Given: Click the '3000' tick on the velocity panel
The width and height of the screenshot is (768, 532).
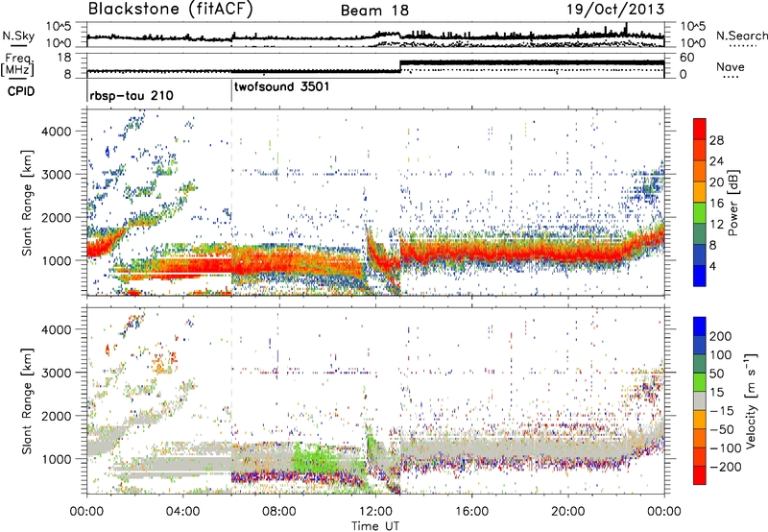Looking at the screenshot, I should tap(56, 373).
